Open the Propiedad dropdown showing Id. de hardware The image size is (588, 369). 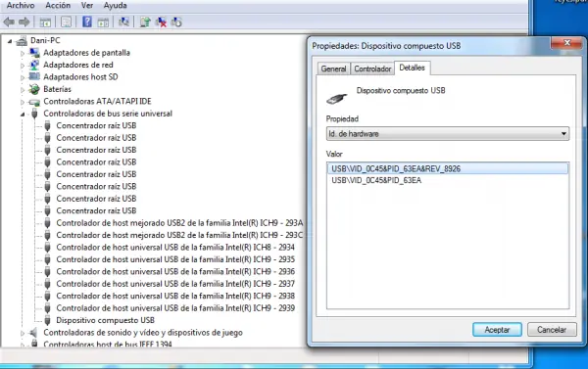pyautogui.click(x=448, y=134)
